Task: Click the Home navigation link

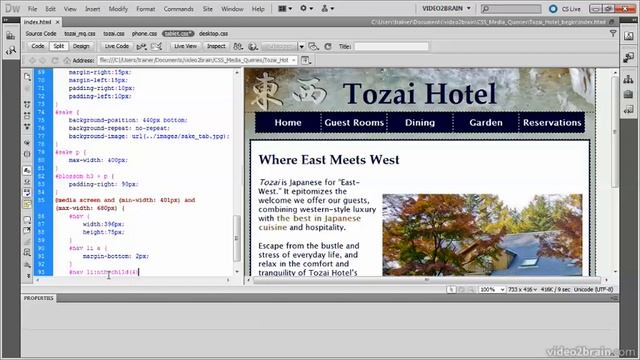Action: point(288,122)
